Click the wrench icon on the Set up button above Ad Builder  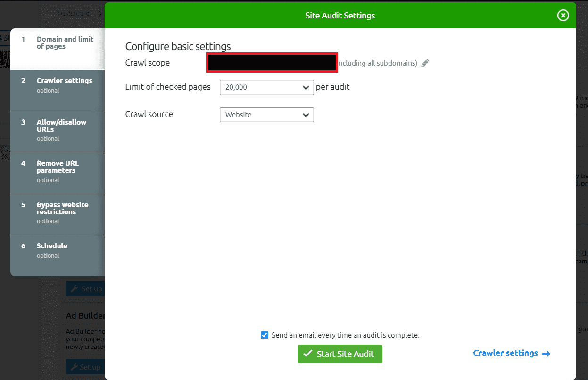74,288
